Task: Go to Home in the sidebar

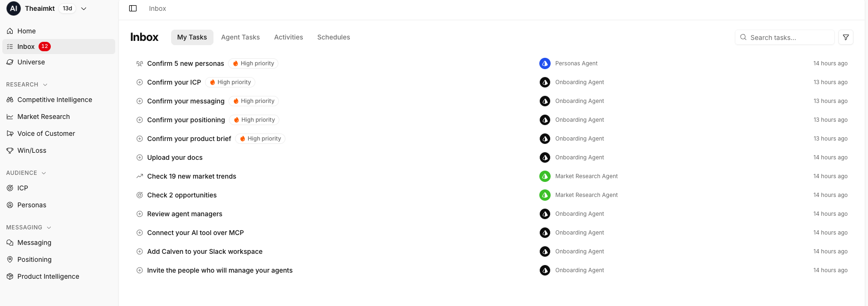Action: 59,31
